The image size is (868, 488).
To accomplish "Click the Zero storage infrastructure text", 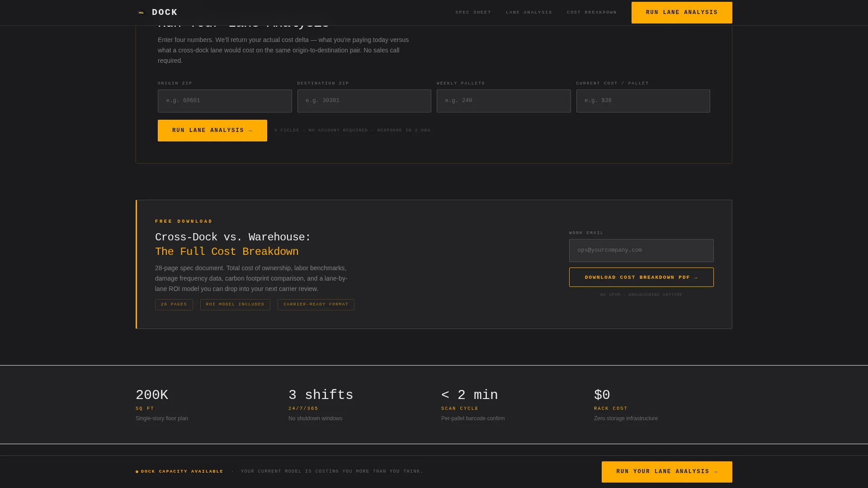I will point(626,418).
